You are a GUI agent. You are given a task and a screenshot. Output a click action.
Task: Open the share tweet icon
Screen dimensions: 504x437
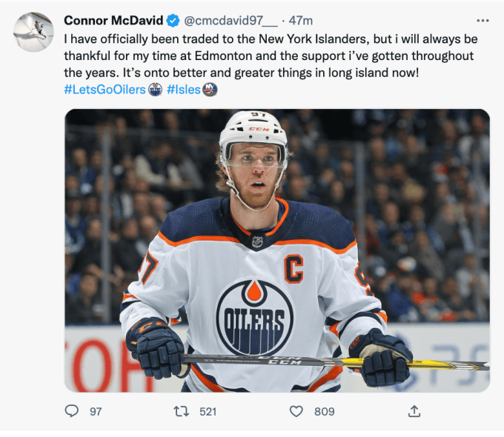click(x=414, y=411)
